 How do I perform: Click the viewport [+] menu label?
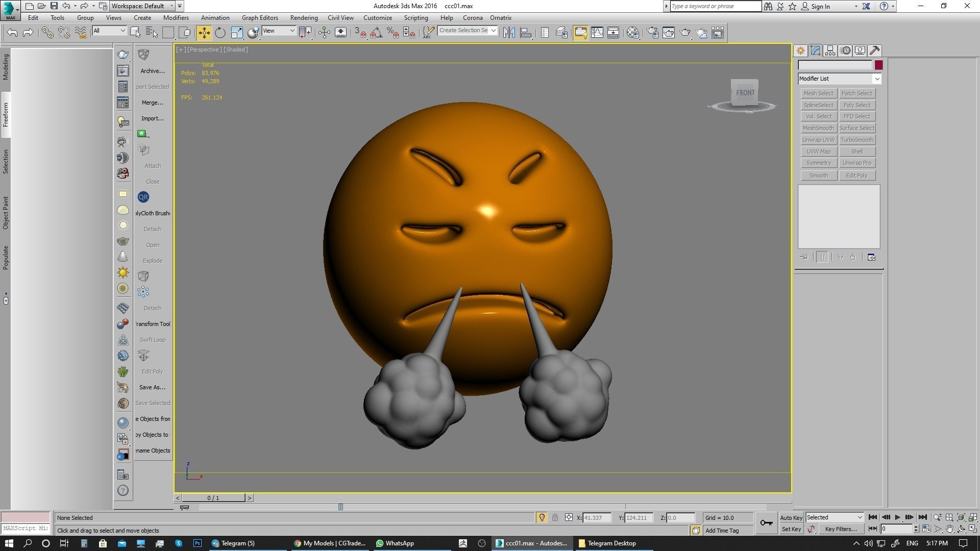181,49
